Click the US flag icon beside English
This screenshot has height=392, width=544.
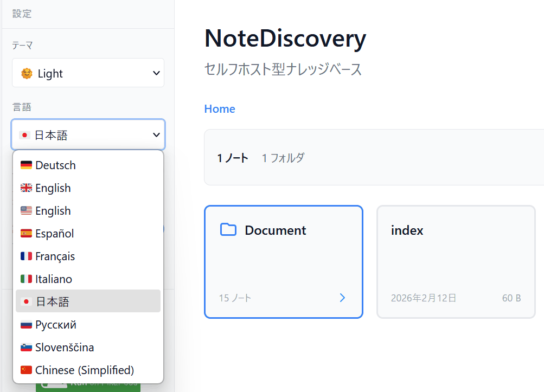pyautogui.click(x=26, y=211)
